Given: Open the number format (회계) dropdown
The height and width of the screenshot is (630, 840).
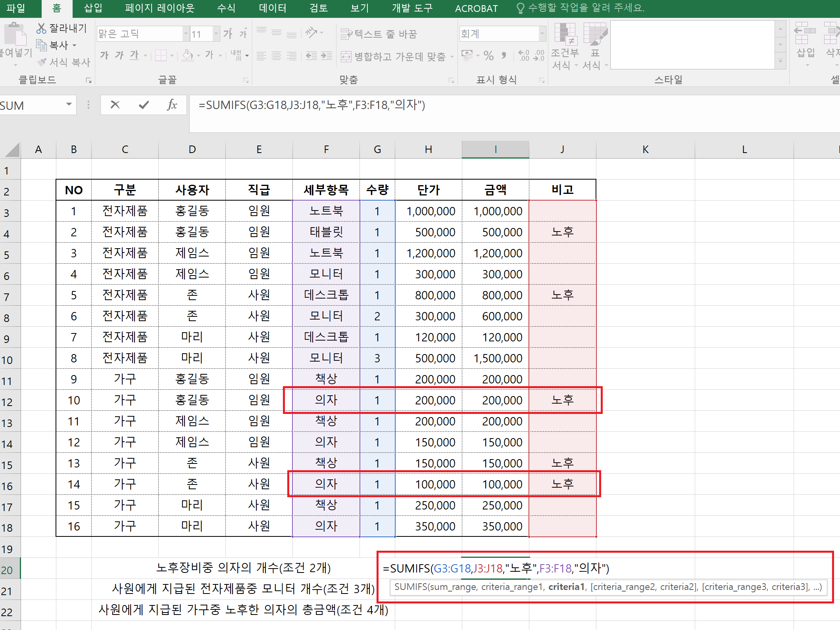Looking at the screenshot, I should pyautogui.click(x=542, y=34).
